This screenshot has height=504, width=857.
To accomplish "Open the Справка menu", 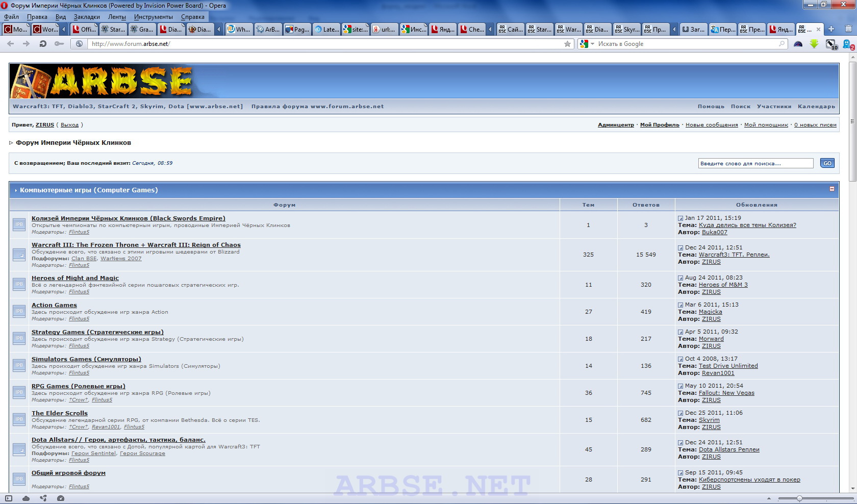I will (193, 17).
